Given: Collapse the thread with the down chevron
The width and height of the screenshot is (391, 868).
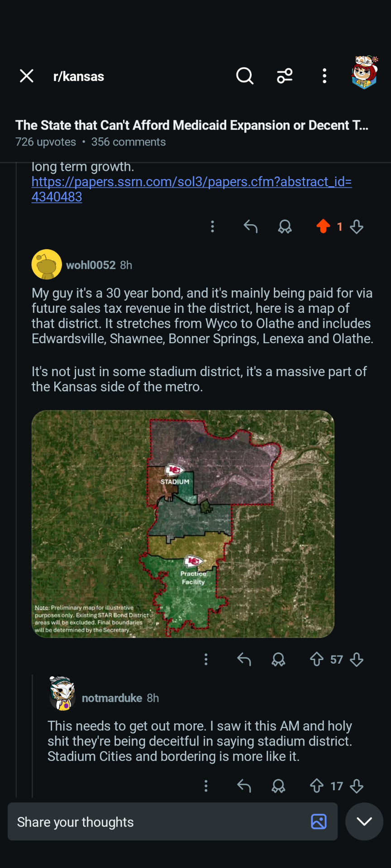Looking at the screenshot, I should (364, 822).
